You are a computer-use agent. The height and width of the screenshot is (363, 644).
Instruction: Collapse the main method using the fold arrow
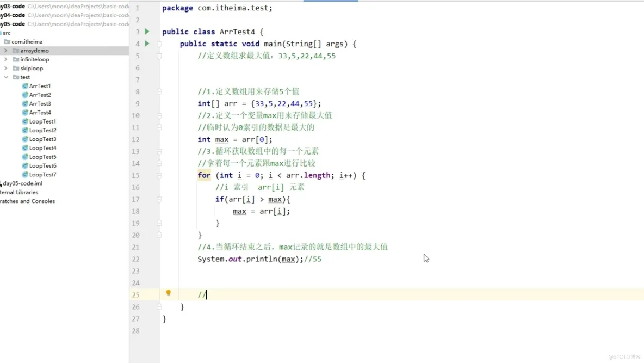click(x=158, y=44)
